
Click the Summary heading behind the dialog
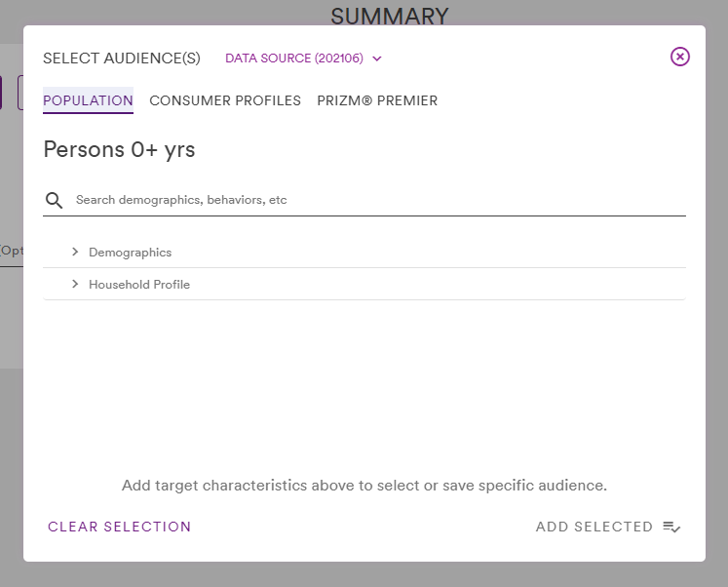coord(390,15)
